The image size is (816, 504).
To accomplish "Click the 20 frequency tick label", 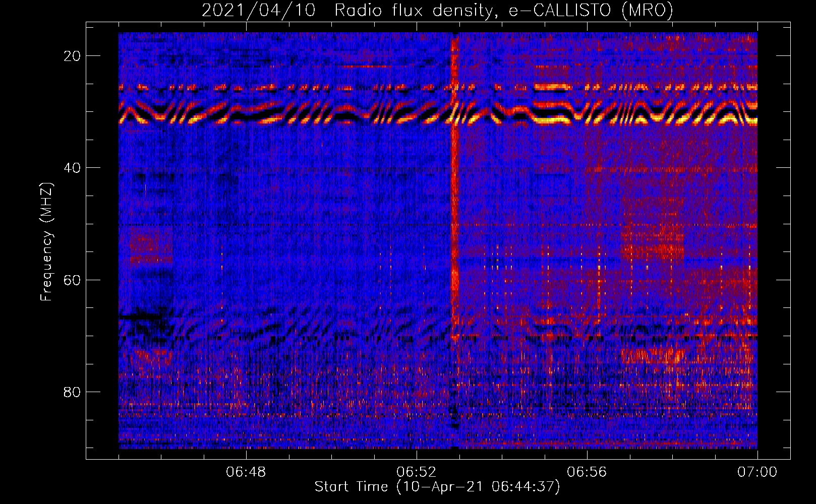I will [x=73, y=56].
